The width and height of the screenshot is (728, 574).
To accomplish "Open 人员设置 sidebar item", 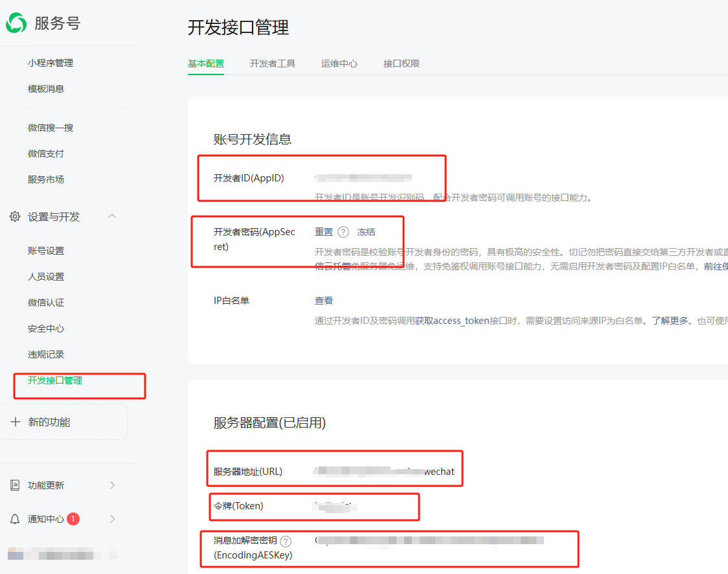I will click(x=45, y=277).
